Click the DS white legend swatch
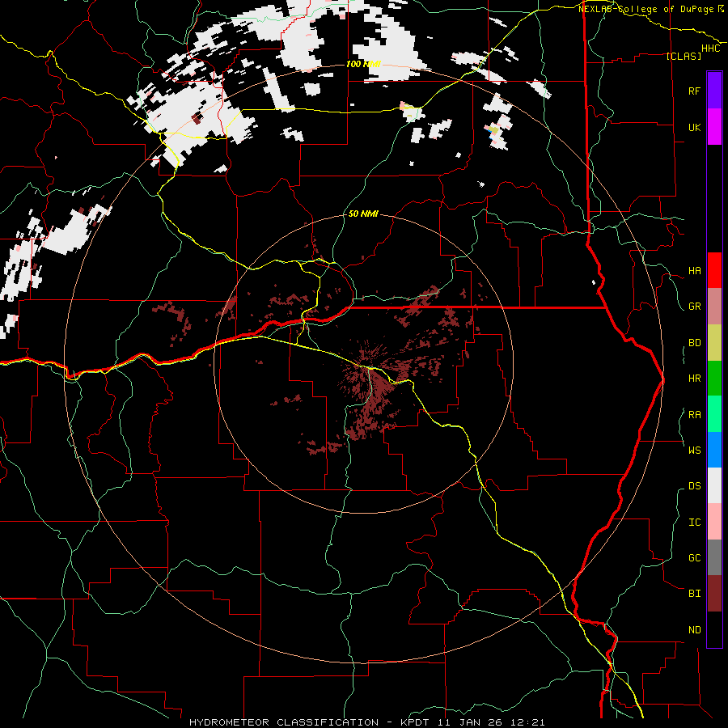 point(714,485)
